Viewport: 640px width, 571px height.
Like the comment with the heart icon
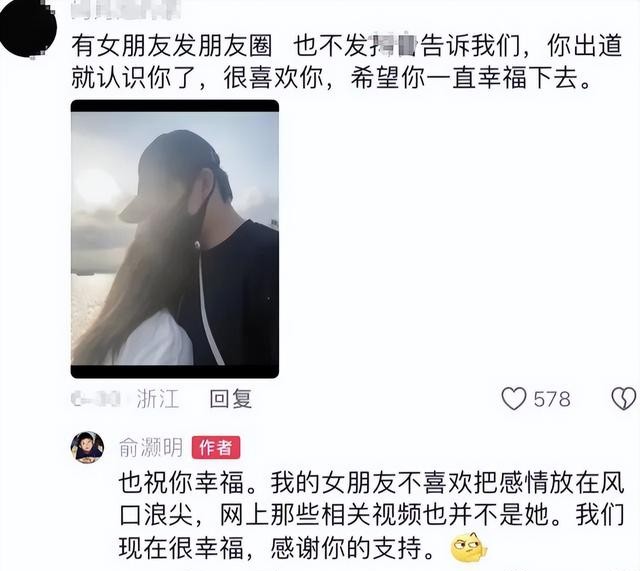point(513,398)
